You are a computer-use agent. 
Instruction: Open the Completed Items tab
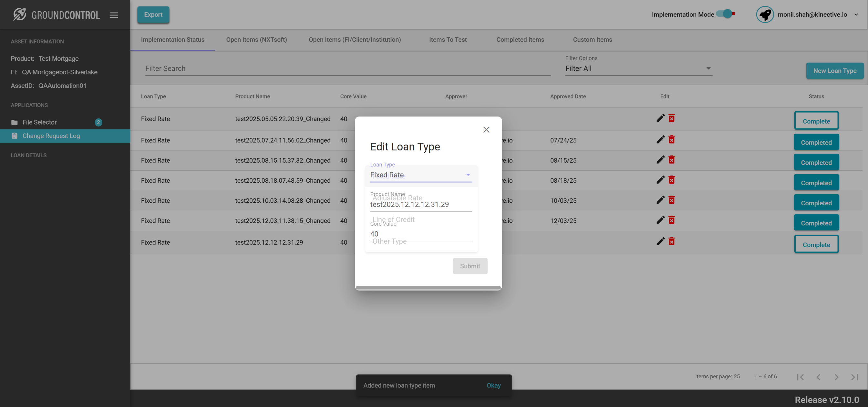(520, 40)
